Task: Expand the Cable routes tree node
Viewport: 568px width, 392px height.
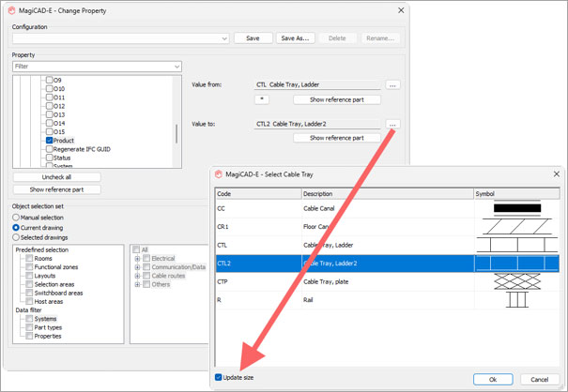Action: (x=137, y=276)
